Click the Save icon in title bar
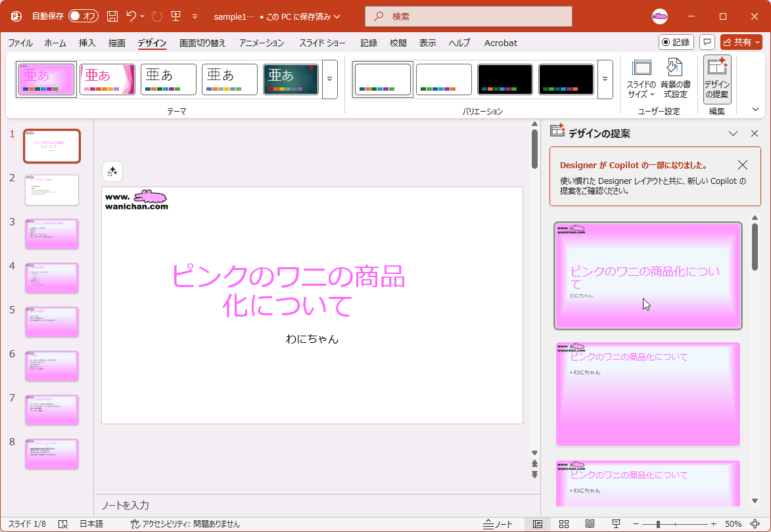771x532 pixels. coord(112,16)
